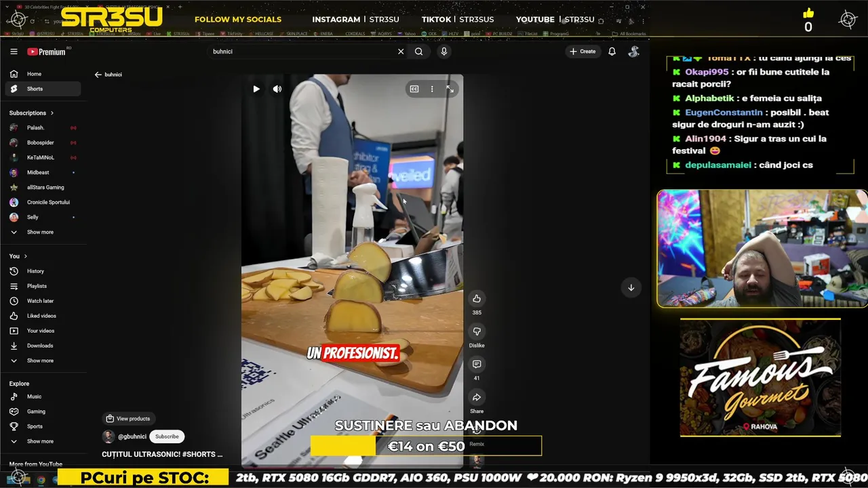The height and width of the screenshot is (488, 868).
Task: Open the Selly channel
Action: pos(43,217)
